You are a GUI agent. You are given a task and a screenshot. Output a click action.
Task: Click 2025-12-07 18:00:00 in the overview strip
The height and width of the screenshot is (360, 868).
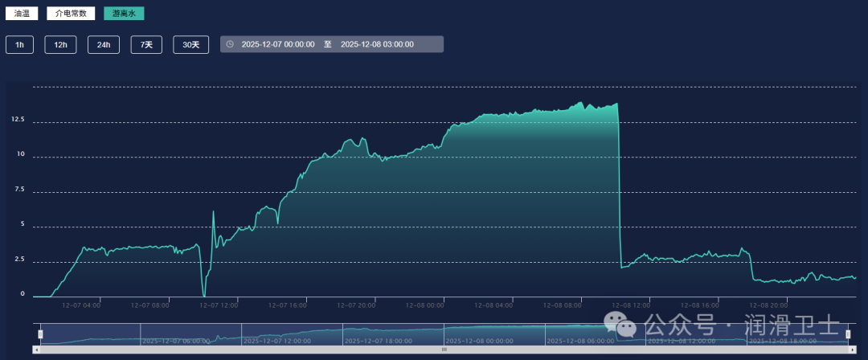(x=378, y=342)
